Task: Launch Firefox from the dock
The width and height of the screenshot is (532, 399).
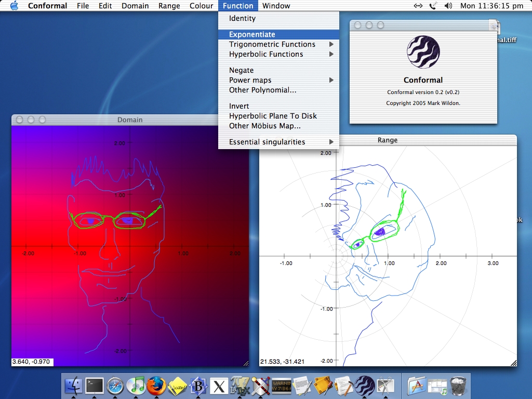Action: [156, 386]
